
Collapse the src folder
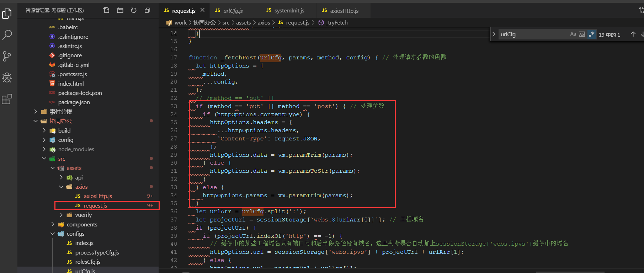(x=44, y=159)
